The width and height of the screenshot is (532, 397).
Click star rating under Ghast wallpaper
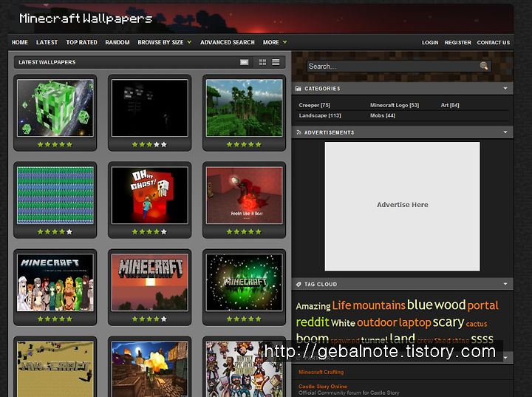coord(149,232)
